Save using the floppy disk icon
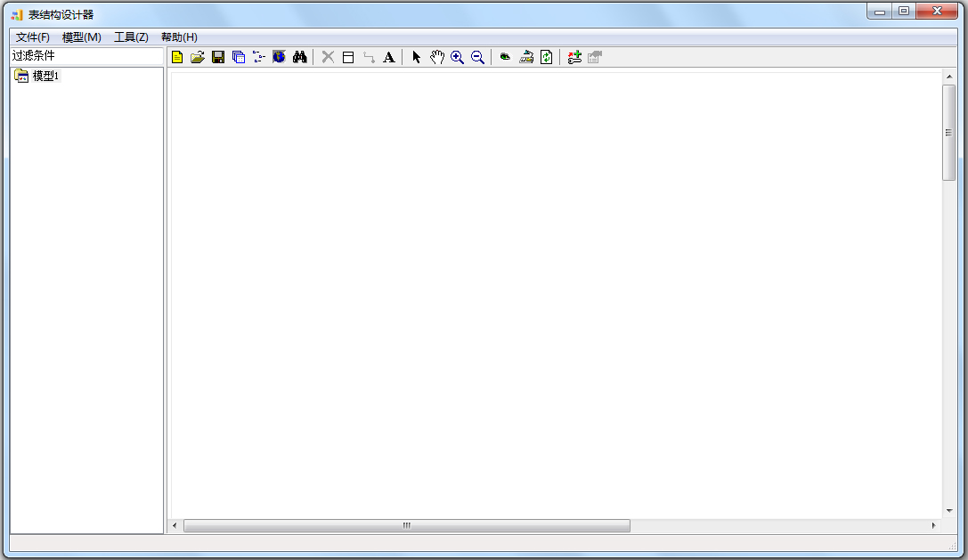The height and width of the screenshot is (560, 968). coord(218,57)
